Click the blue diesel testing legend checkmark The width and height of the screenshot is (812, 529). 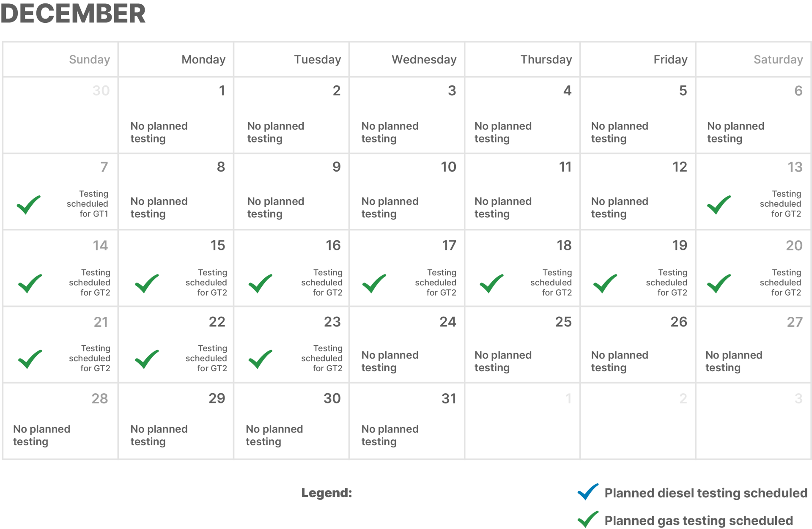pyautogui.click(x=588, y=492)
